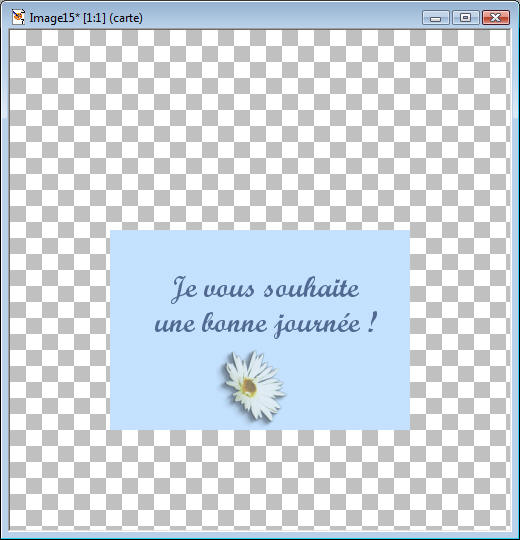Click the yellow center of the daisy
Screen dimensions: 520x540
249,387
